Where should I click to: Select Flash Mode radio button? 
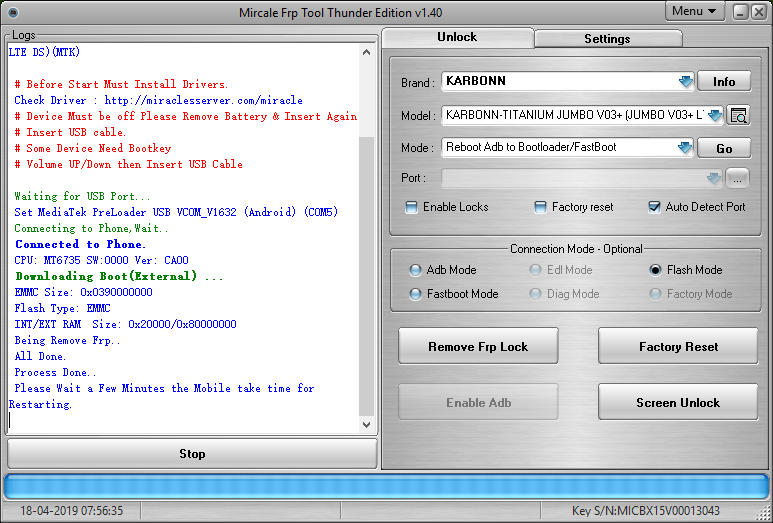[655, 270]
